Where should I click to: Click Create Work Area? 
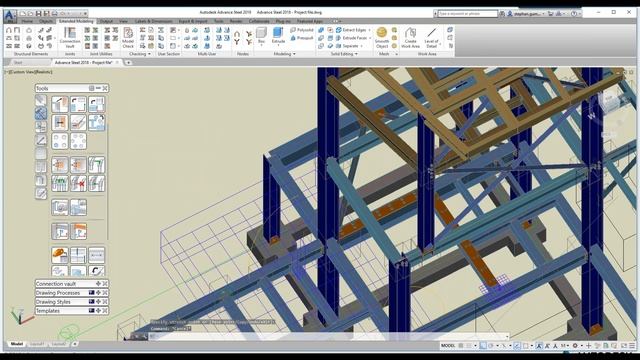[x=410, y=38]
